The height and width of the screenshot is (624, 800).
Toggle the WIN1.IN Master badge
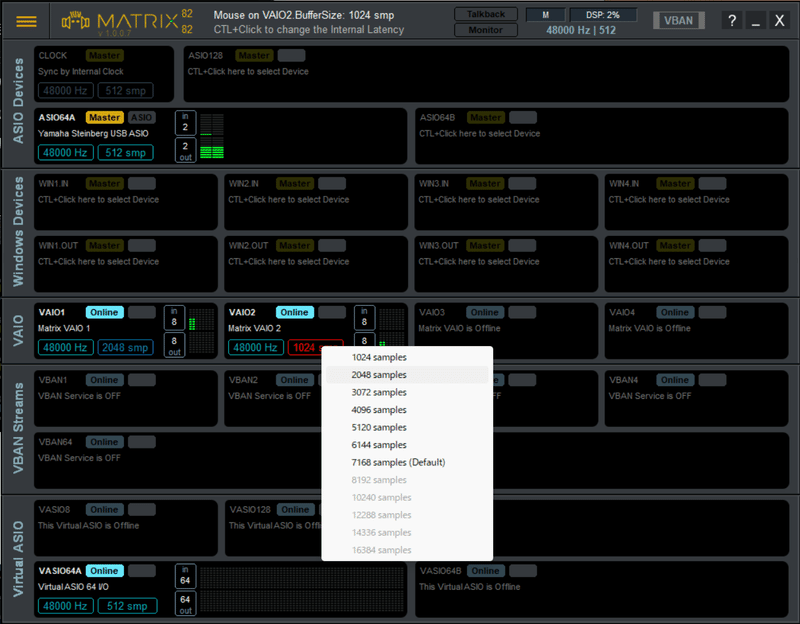105,184
